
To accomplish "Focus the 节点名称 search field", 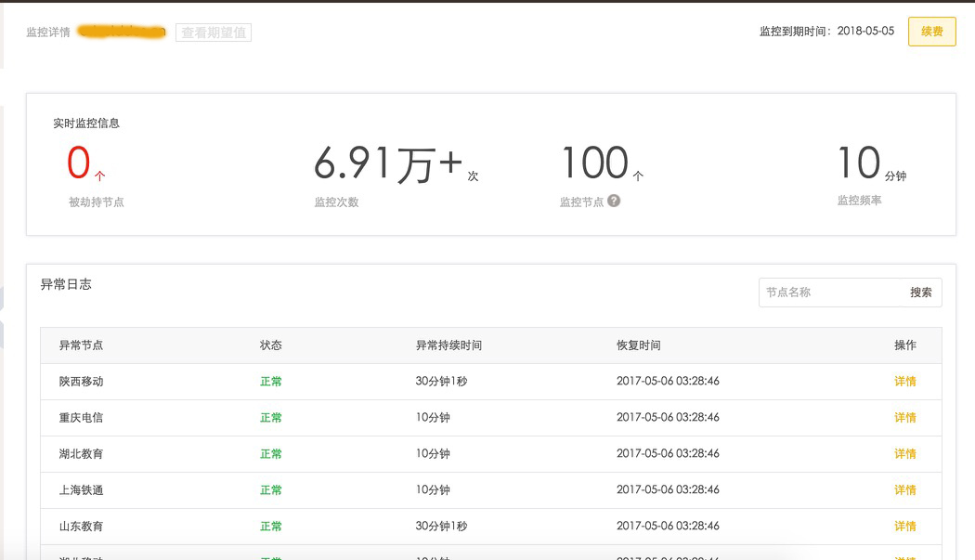I will (829, 293).
